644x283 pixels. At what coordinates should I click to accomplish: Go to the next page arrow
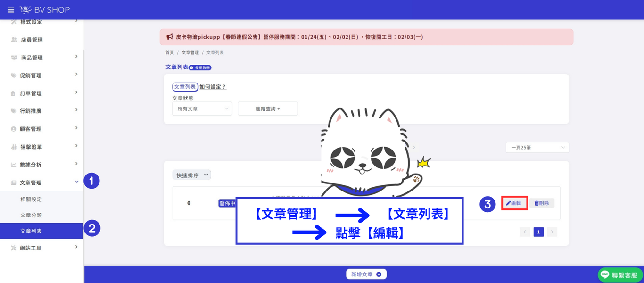click(x=552, y=232)
